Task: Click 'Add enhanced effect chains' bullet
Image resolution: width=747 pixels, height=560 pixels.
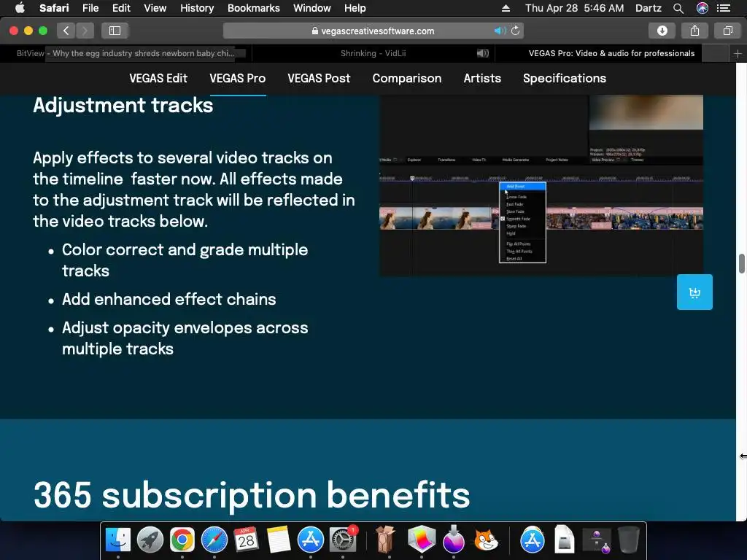Action: tap(169, 299)
